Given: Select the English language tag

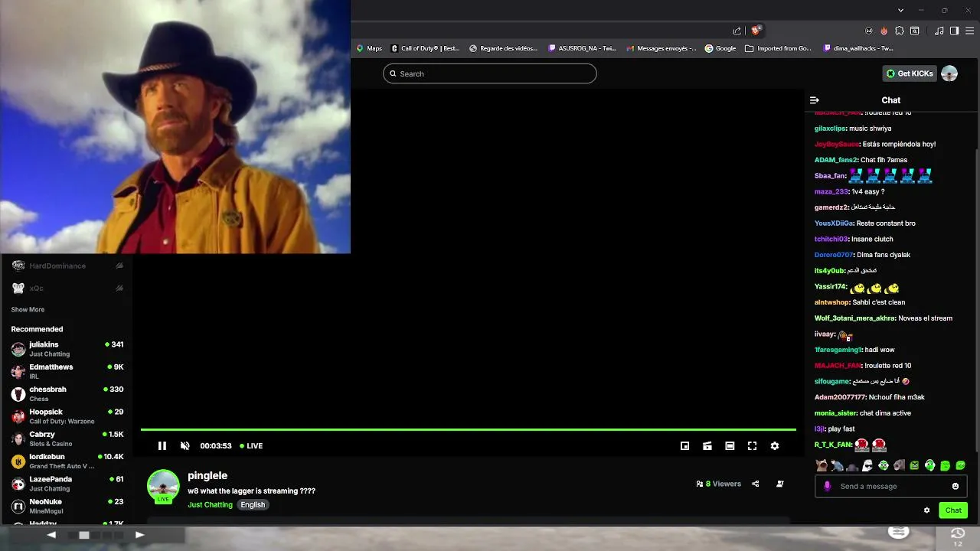Looking at the screenshot, I should click(253, 505).
